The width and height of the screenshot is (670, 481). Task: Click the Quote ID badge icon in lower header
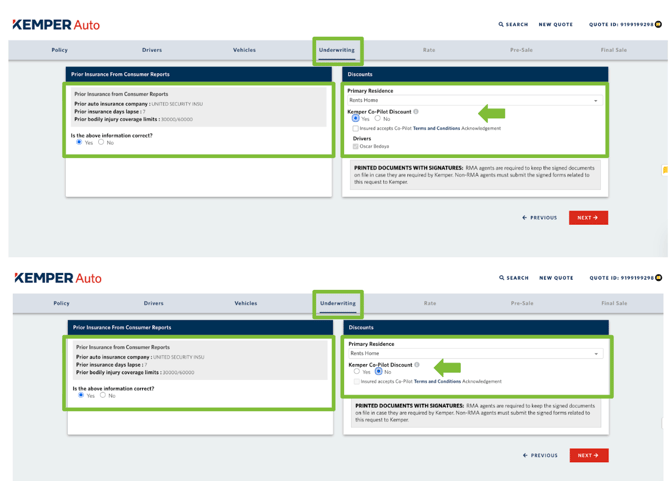pos(658,278)
